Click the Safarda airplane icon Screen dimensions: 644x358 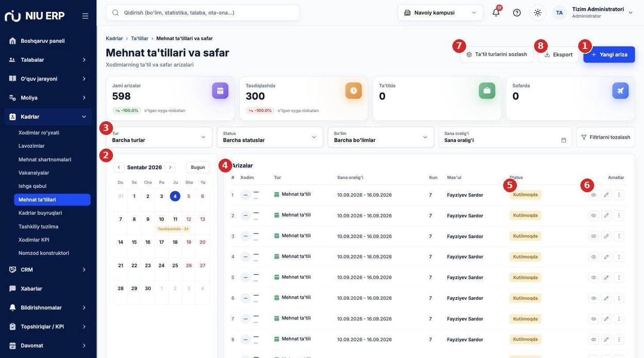(x=620, y=91)
